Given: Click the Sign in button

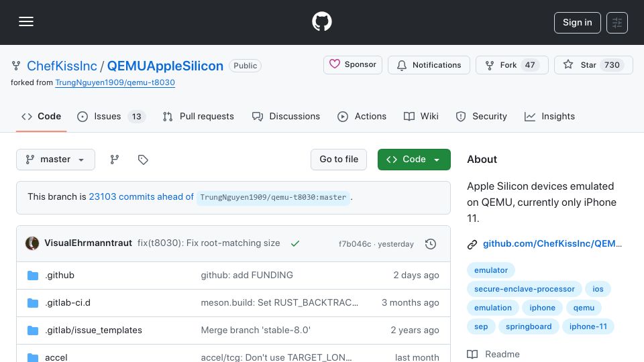Looking at the screenshot, I should (577, 23).
